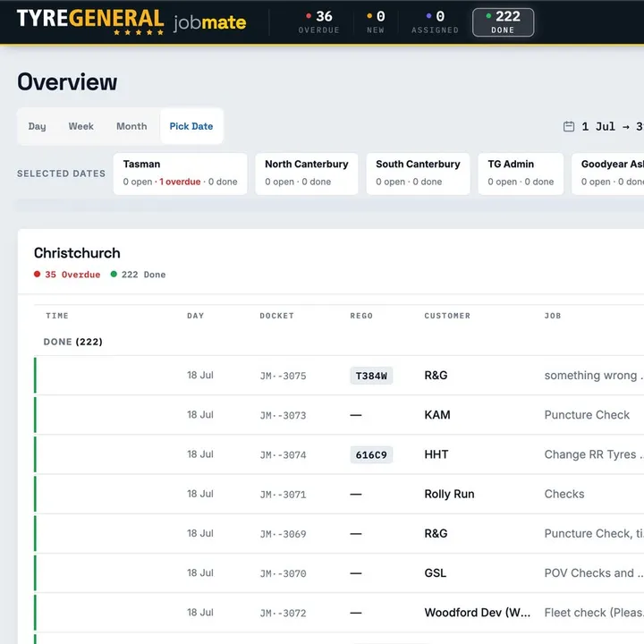Image resolution: width=644 pixels, height=644 pixels.
Task: Open the 36 Overdue counter
Action: click(319, 21)
